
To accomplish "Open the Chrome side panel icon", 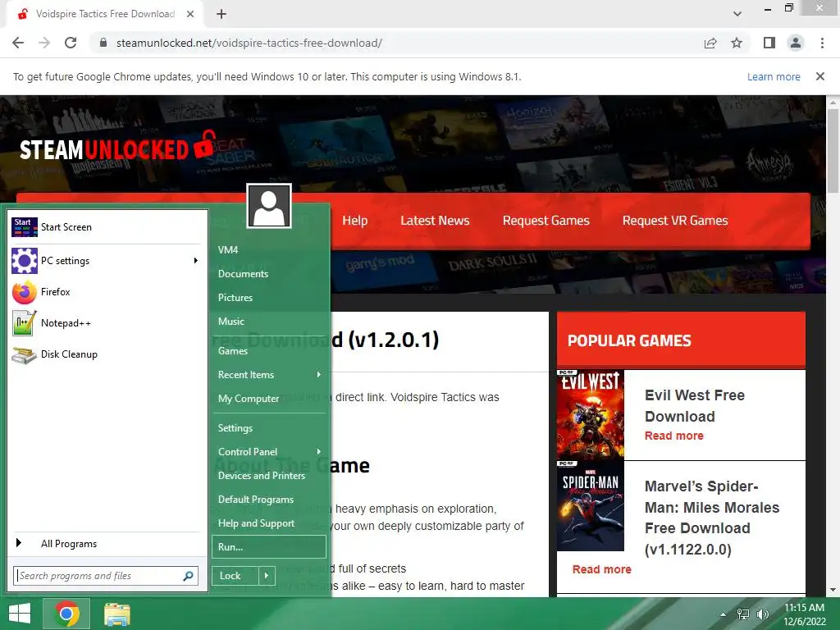I will [x=769, y=43].
